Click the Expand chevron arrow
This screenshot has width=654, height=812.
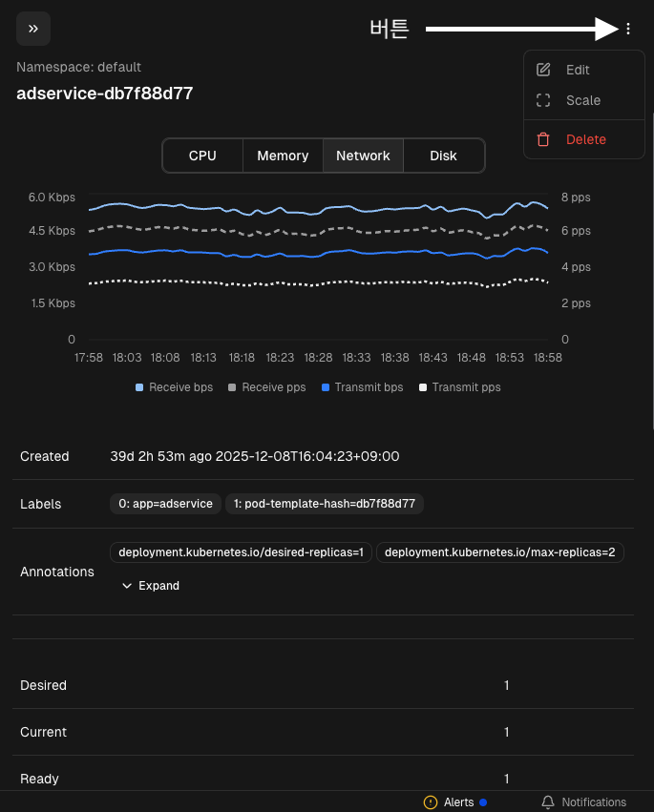(127, 586)
